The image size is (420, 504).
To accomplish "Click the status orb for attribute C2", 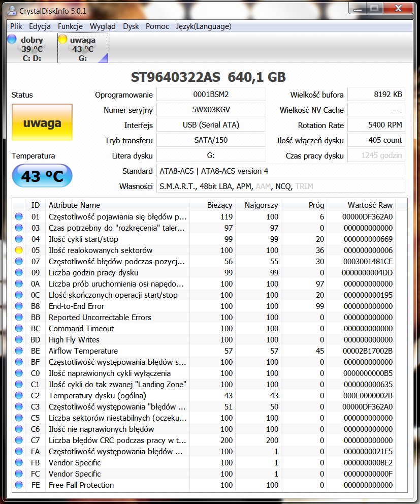I will click(x=19, y=395).
